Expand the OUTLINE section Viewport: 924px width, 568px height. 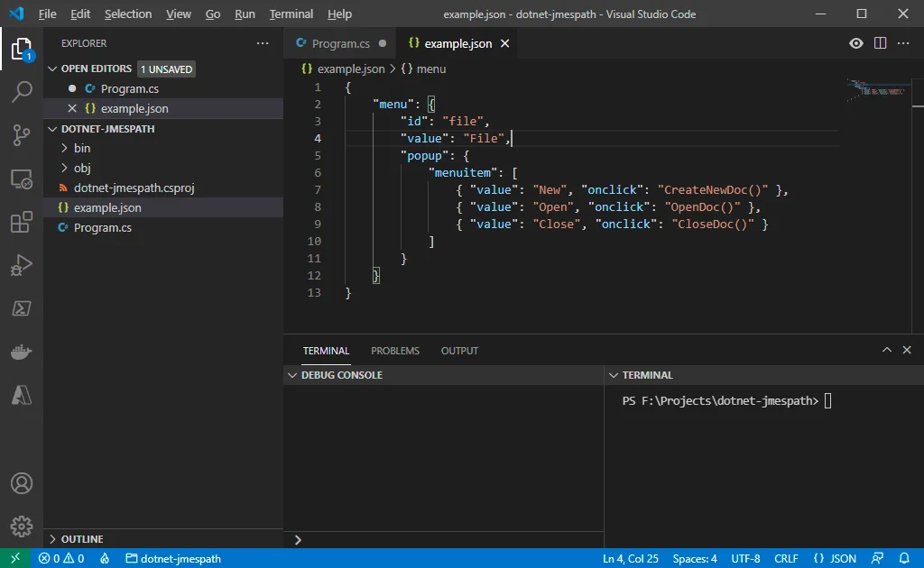(x=81, y=539)
